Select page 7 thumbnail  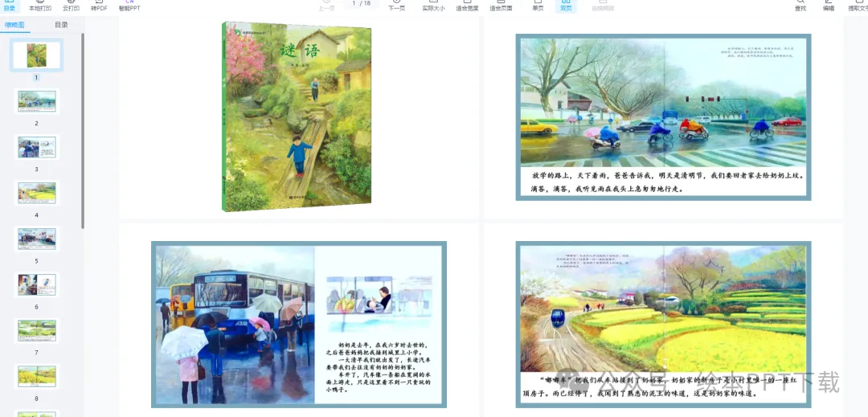(x=36, y=331)
